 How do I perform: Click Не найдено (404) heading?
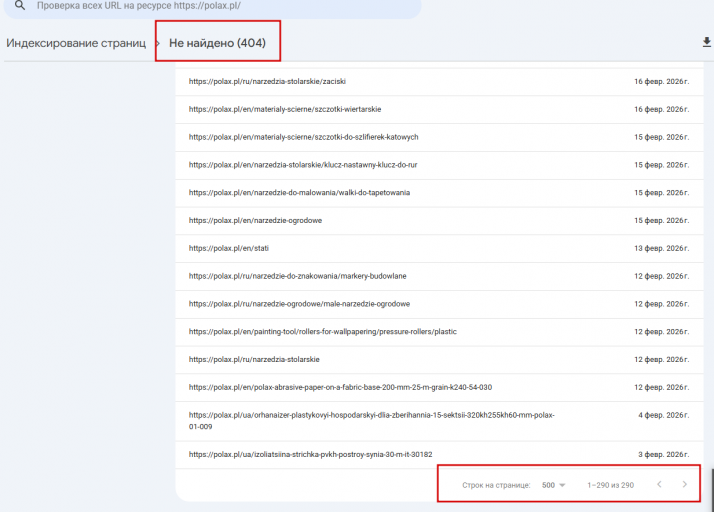pyautogui.click(x=217, y=43)
